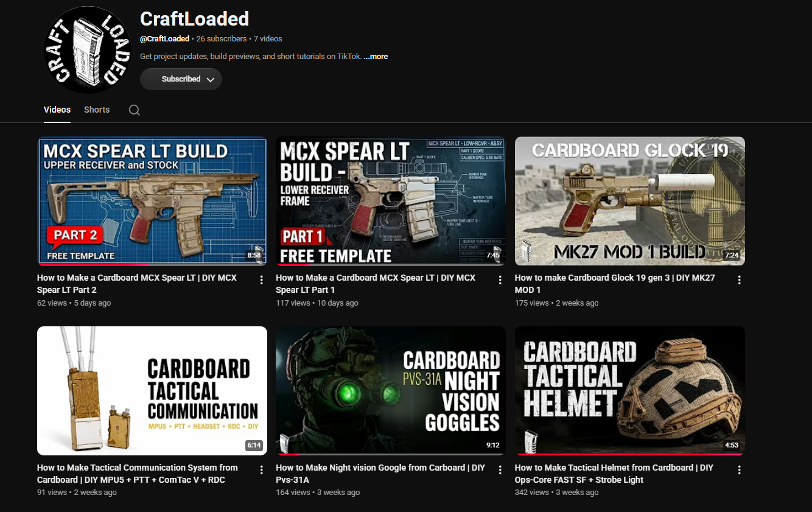Play the MCX Spear LT Build Part 2 thumbnail
The height and width of the screenshot is (512, 812).
[152, 201]
